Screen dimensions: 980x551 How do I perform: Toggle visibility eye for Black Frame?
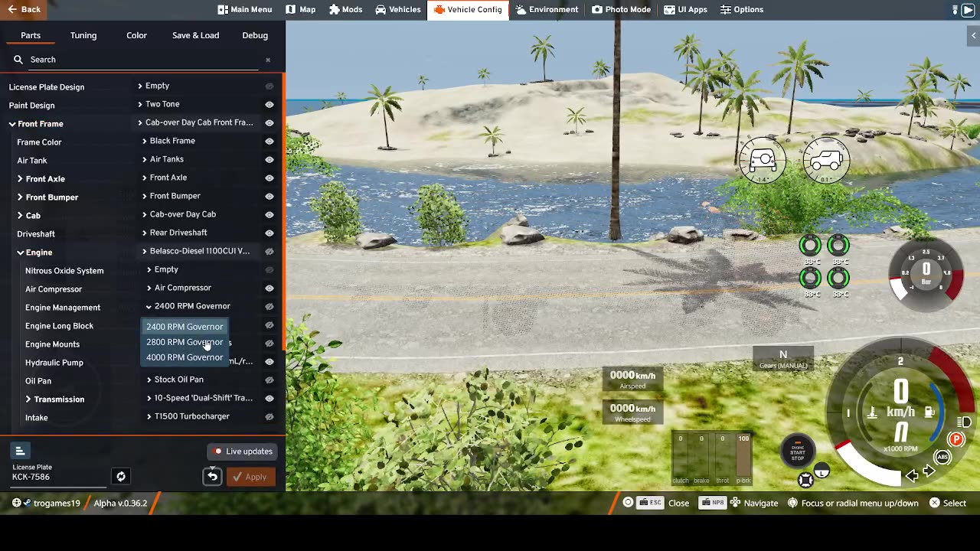(269, 141)
